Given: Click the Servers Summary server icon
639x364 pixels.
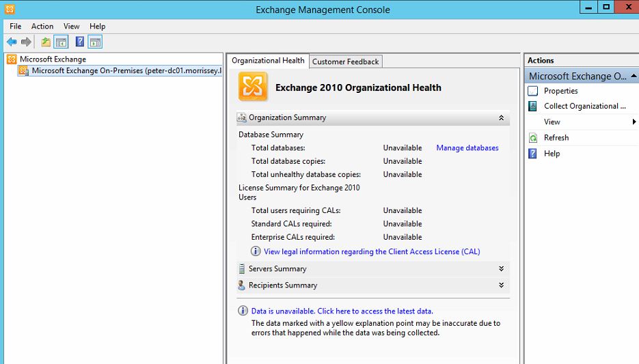Looking at the screenshot, I should tap(242, 268).
